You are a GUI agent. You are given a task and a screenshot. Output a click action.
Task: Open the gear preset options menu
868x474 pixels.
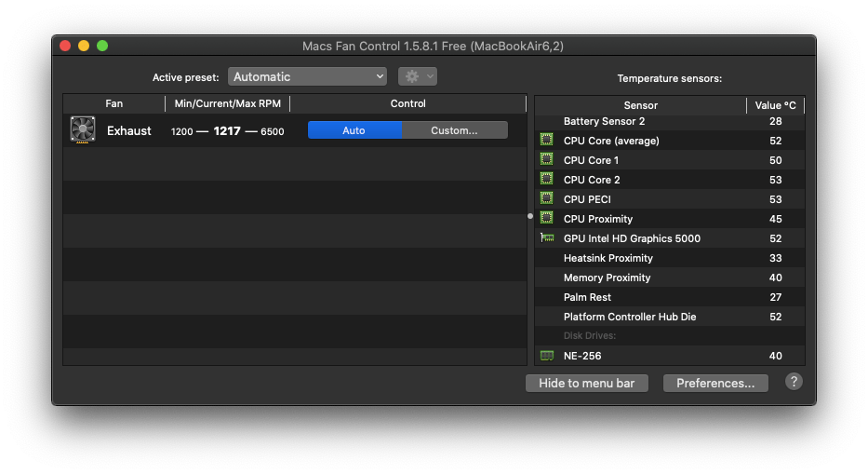[418, 76]
